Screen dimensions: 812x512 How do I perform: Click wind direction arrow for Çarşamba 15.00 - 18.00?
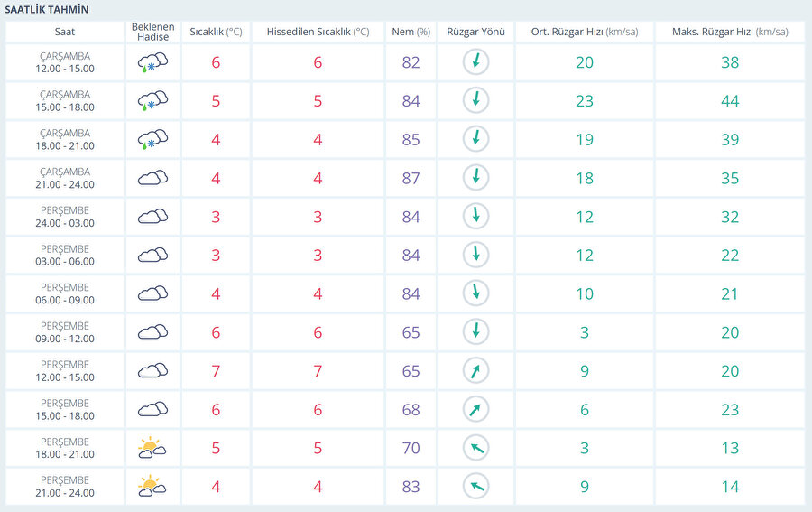coord(475,101)
